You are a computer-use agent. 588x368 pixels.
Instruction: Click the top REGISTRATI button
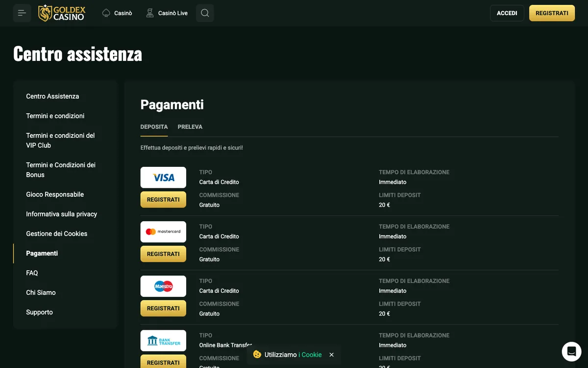552,13
